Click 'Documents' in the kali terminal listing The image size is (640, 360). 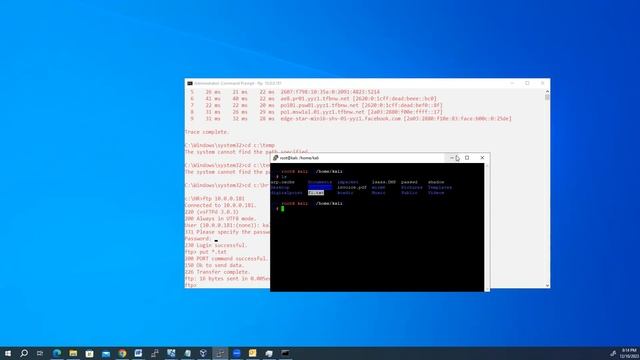320,182
